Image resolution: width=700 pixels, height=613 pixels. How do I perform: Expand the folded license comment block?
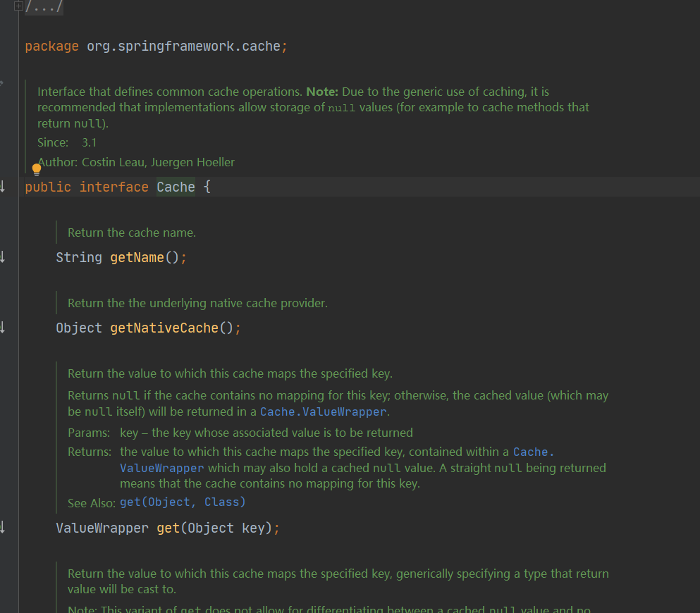click(x=18, y=6)
